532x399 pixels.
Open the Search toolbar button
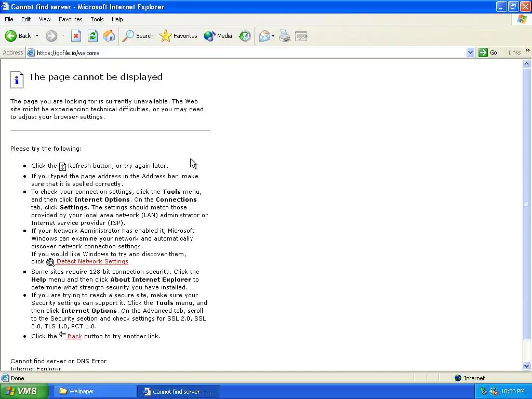(138, 36)
